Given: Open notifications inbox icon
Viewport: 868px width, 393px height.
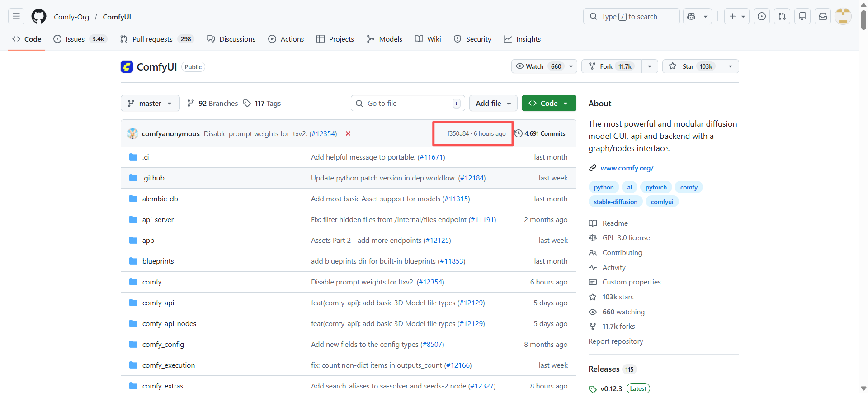Looking at the screenshot, I should [823, 17].
